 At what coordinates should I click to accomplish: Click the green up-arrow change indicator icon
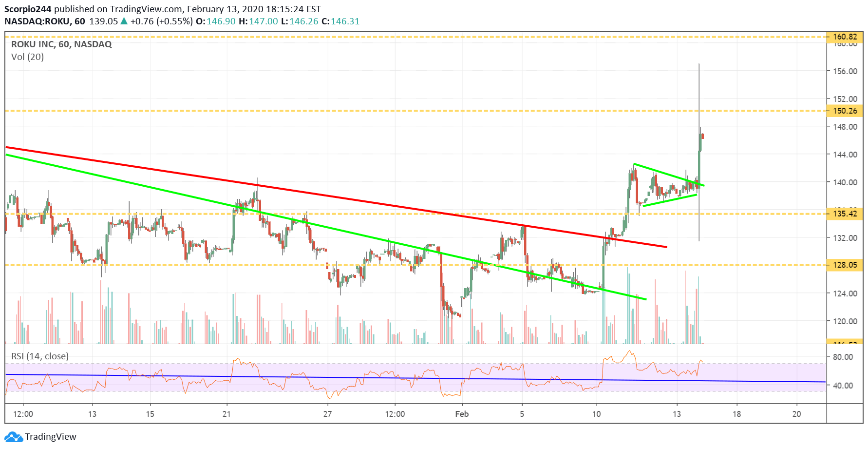[x=124, y=21]
